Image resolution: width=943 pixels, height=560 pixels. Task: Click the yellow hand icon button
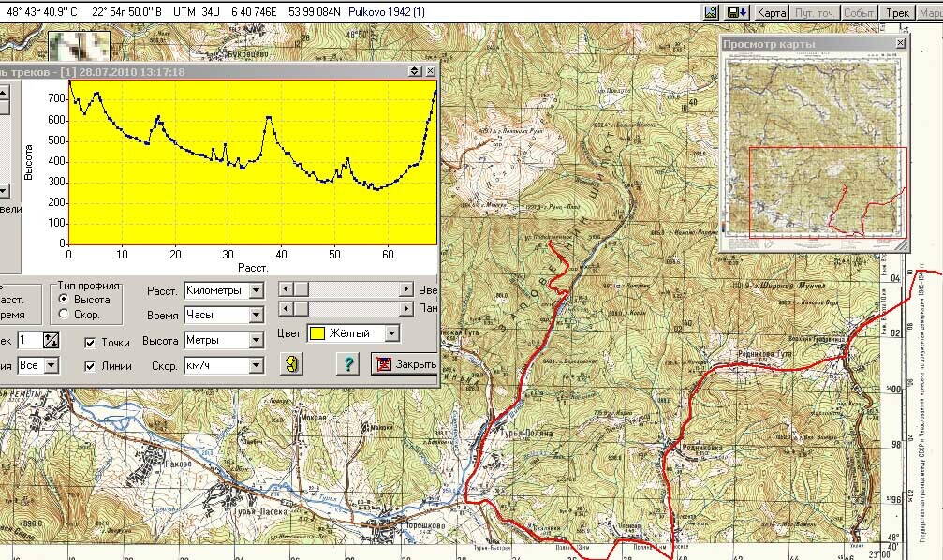(x=293, y=364)
